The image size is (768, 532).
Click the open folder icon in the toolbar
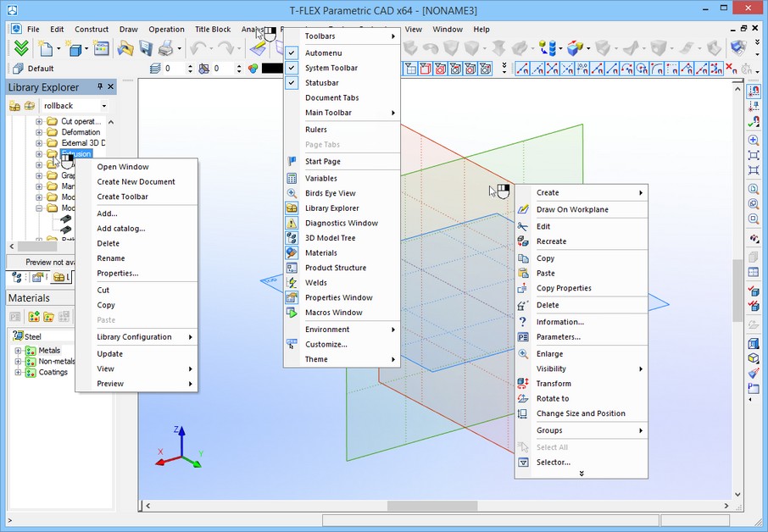coord(125,48)
